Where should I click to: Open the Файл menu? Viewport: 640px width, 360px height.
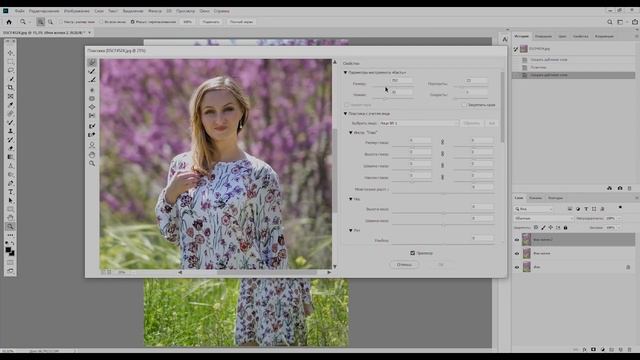tap(19, 11)
